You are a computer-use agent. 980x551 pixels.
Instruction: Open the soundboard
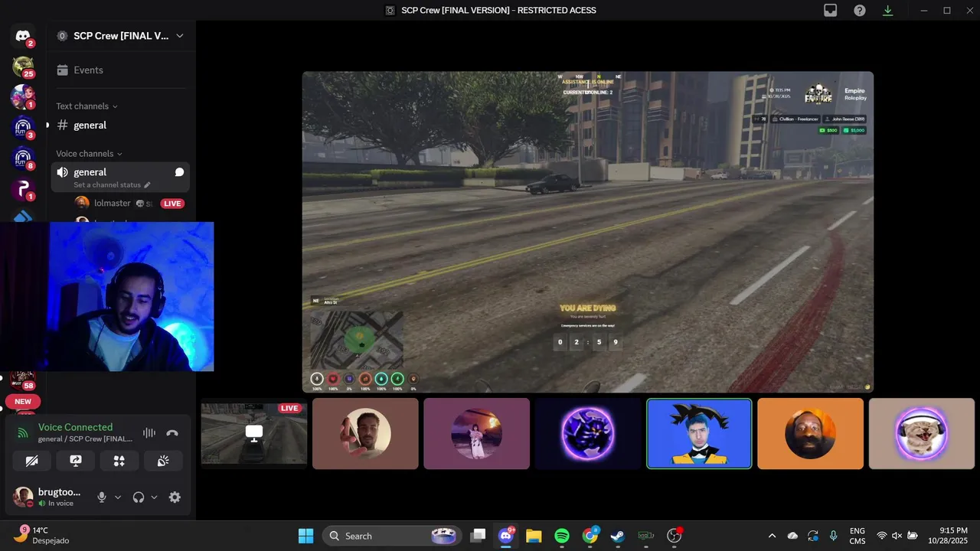[x=163, y=461]
